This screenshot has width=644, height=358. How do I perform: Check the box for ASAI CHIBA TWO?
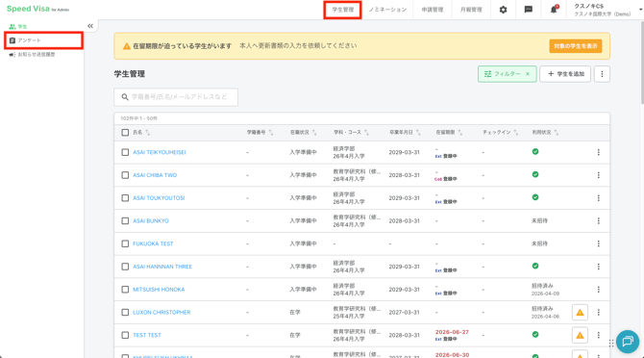125,175
